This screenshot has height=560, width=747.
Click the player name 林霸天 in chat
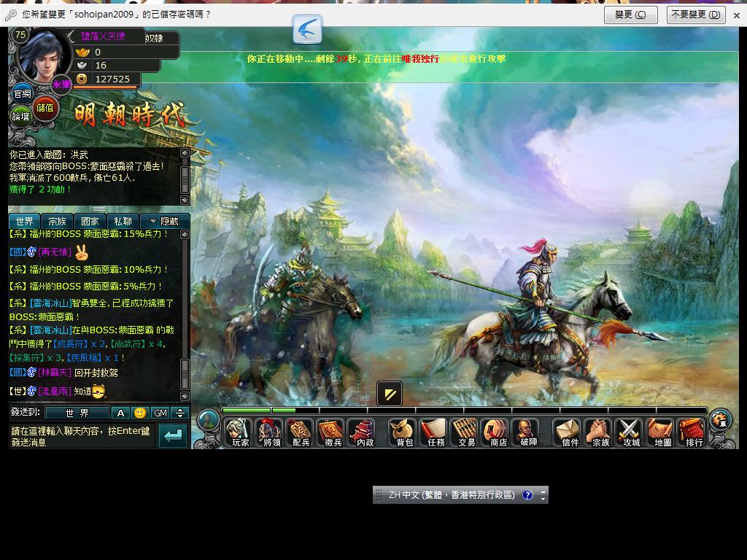(x=55, y=373)
